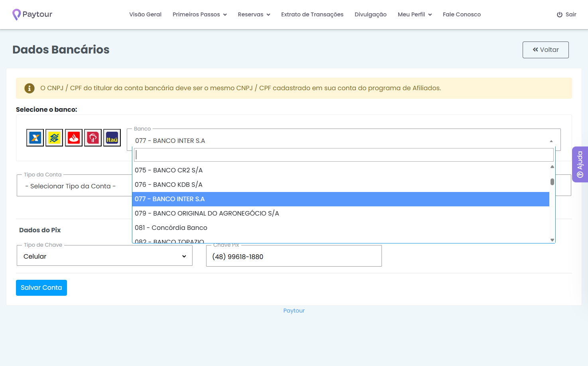Image resolution: width=588 pixels, height=366 pixels.
Task: Open Extrato de Transações
Action: pyautogui.click(x=312, y=14)
